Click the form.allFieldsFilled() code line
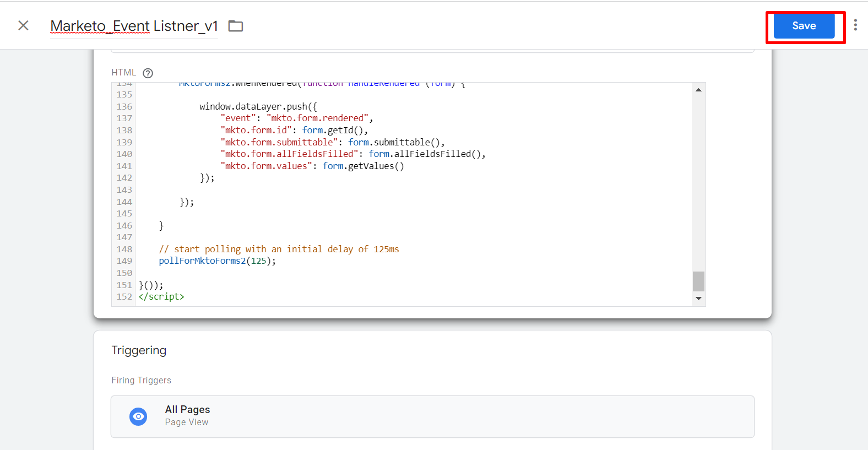Image resolution: width=868 pixels, height=450 pixels. pos(353,154)
